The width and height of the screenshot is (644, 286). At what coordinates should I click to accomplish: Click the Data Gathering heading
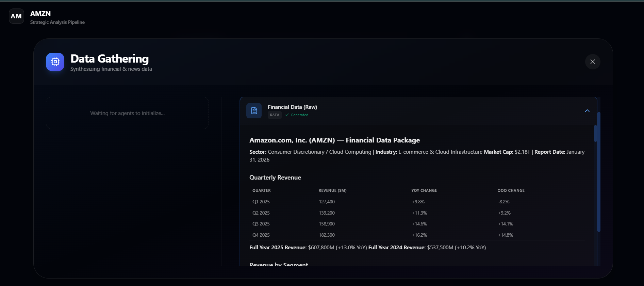click(x=110, y=58)
